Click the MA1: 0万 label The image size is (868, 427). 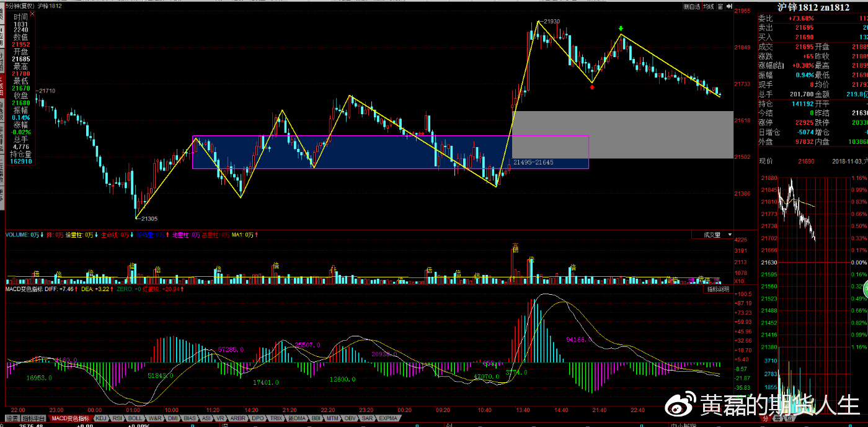(242, 235)
